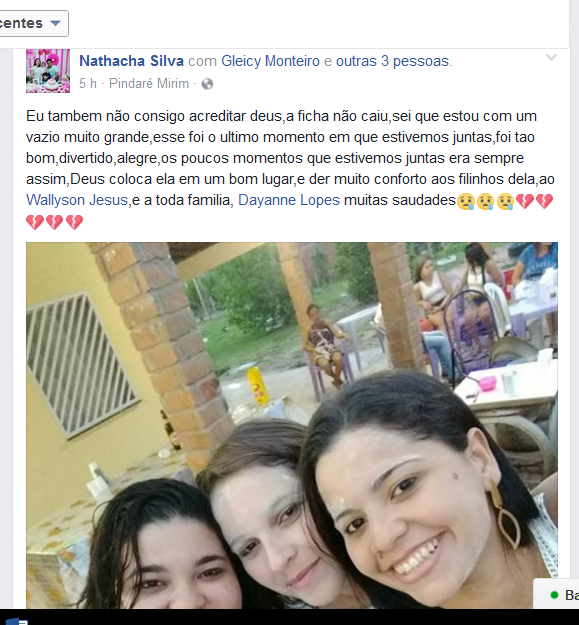Open the posted selfie photo
Screen dimensions: 579x625
tap(292, 425)
